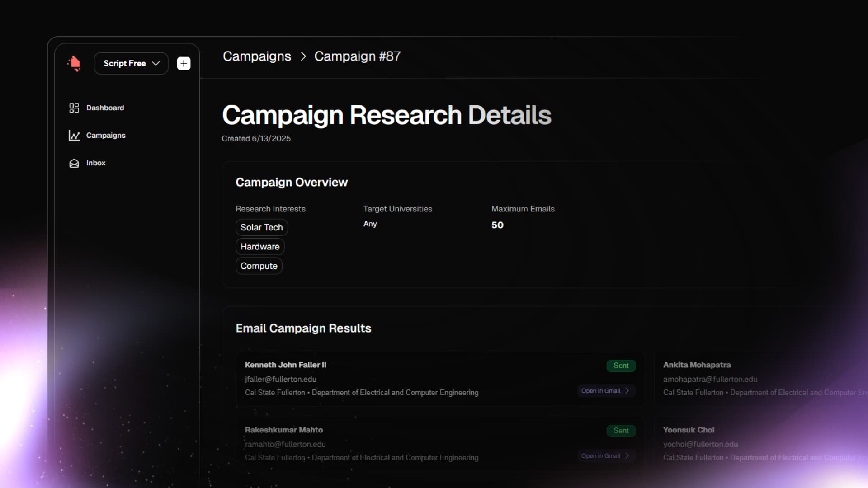The width and height of the screenshot is (868, 488).
Task: Go to Inbox in sidebar
Action: coord(95,163)
